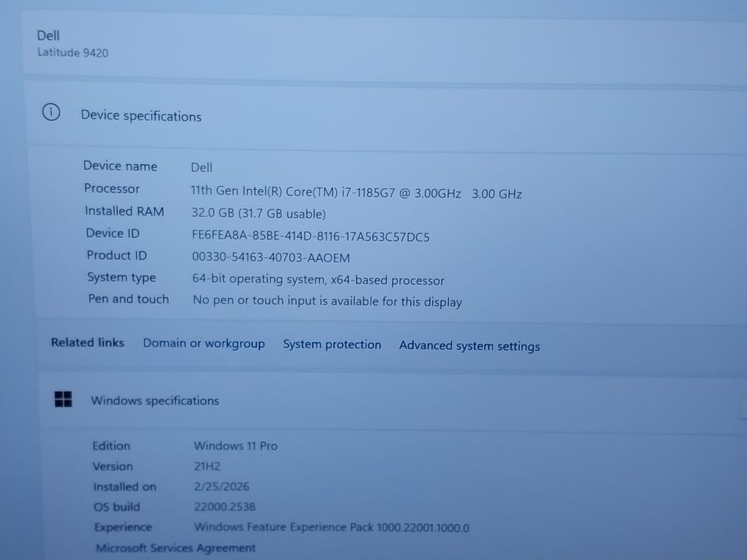Expand the Windows specifications header

pyautogui.click(x=393, y=401)
